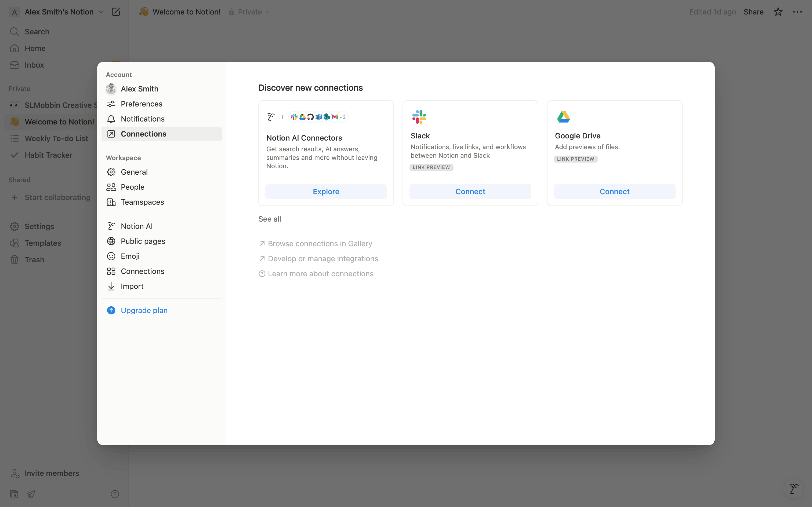Click the new page compose icon
The width and height of the screenshot is (812, 507).
[116, 12]
